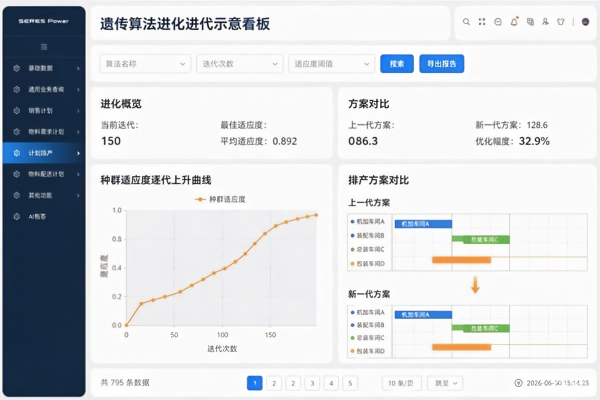The width and height of the screenshot is (600, 400).
Task: Expand the chevron on the 其他功能 row
Action: [78, 196]
